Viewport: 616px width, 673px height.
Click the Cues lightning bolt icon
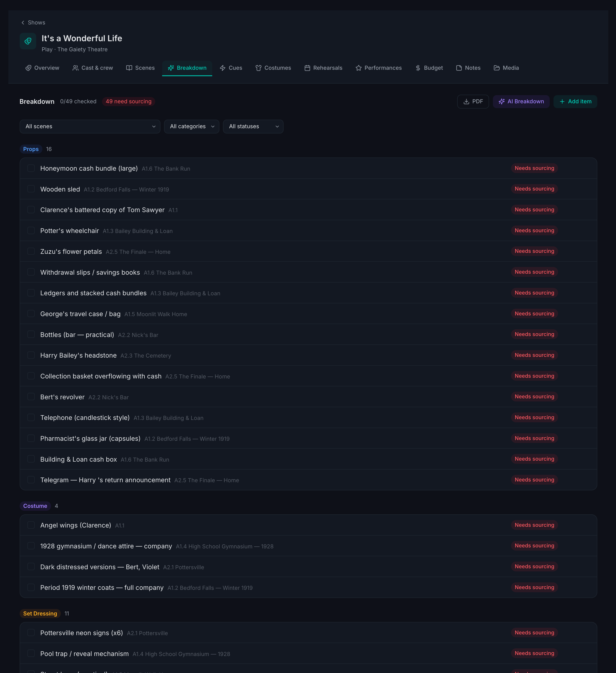223,68
